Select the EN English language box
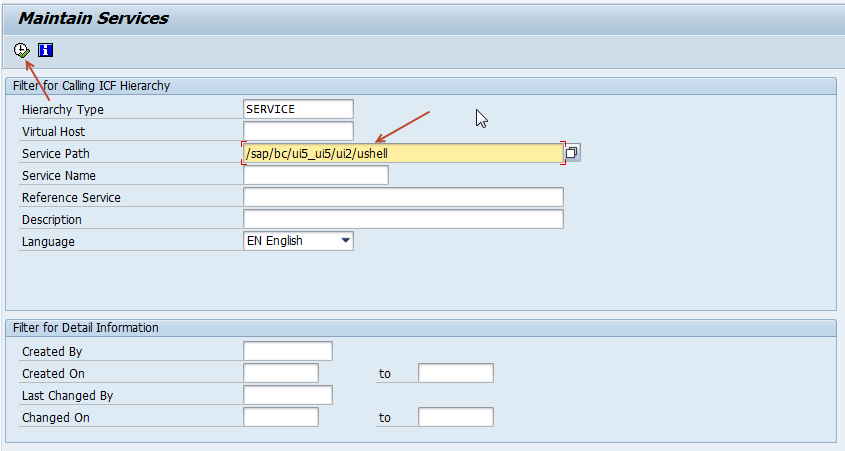 point(298,241)
